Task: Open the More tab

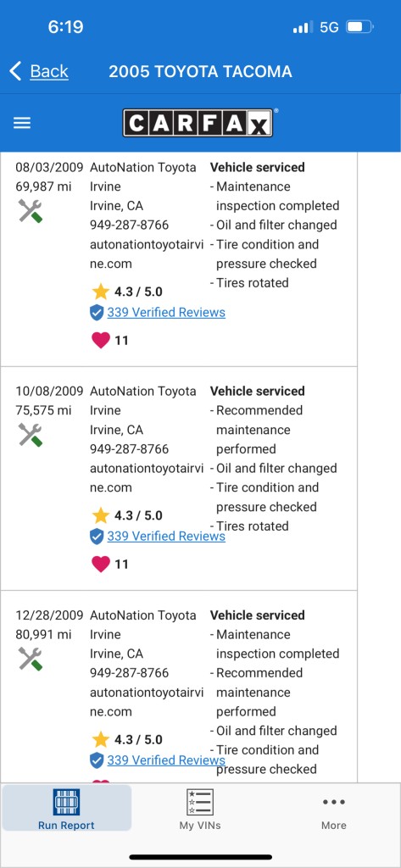Action: pos(334,810)
